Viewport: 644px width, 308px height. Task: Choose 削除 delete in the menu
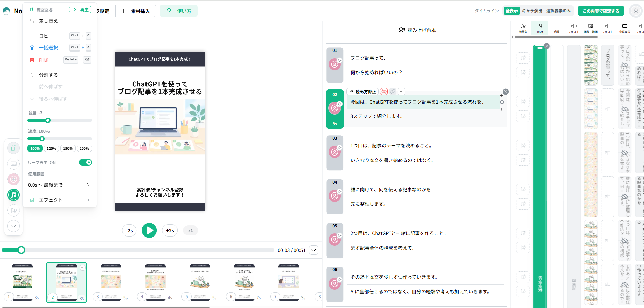pyautogui.click(x=59, y=60)
